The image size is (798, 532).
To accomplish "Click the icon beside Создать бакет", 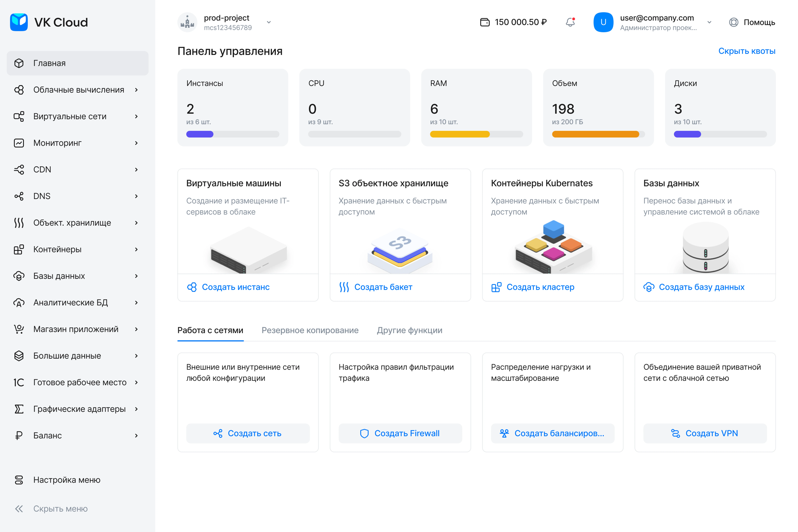I will 344,287.
